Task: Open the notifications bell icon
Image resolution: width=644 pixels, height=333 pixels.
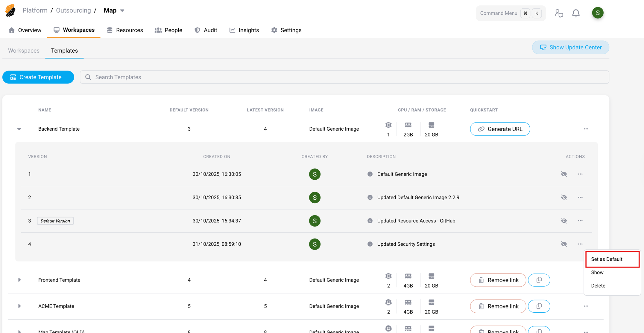Action: click(576, 13)
